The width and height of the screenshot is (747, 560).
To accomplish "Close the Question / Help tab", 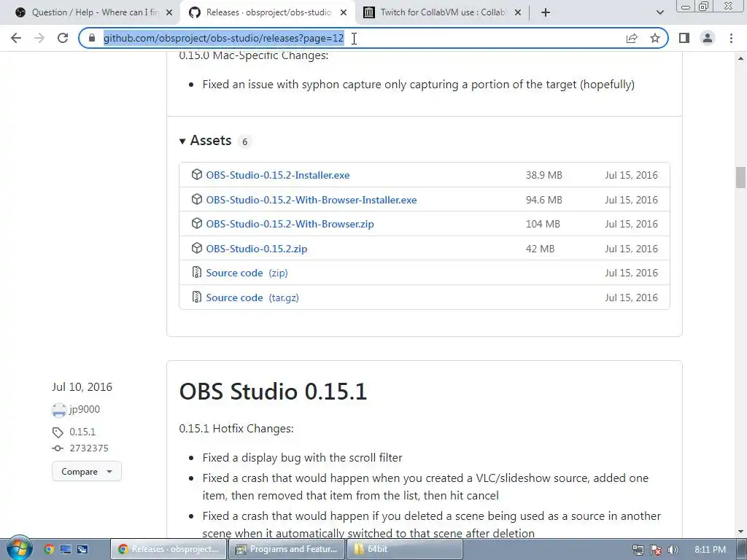I will (x=169, y=12).
